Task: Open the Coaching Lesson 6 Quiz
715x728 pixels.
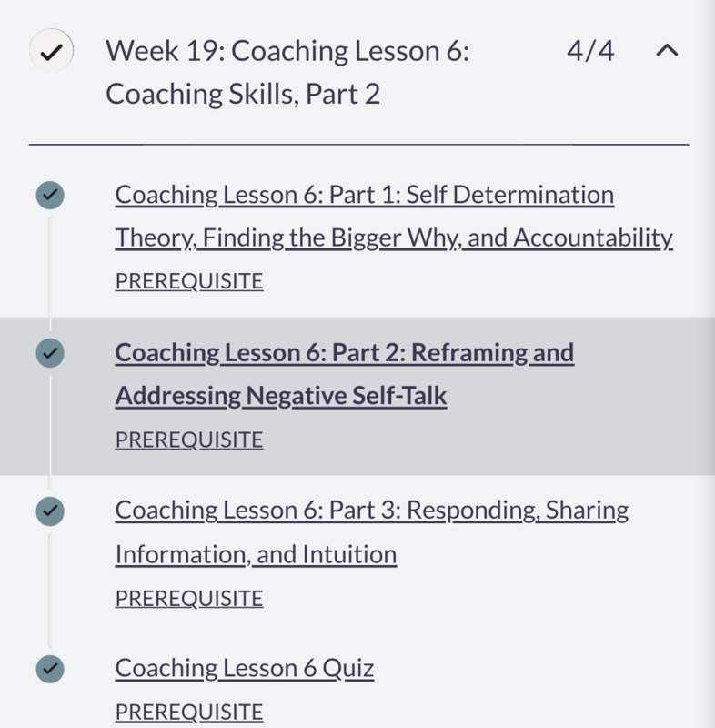Action: click(245, 669)
